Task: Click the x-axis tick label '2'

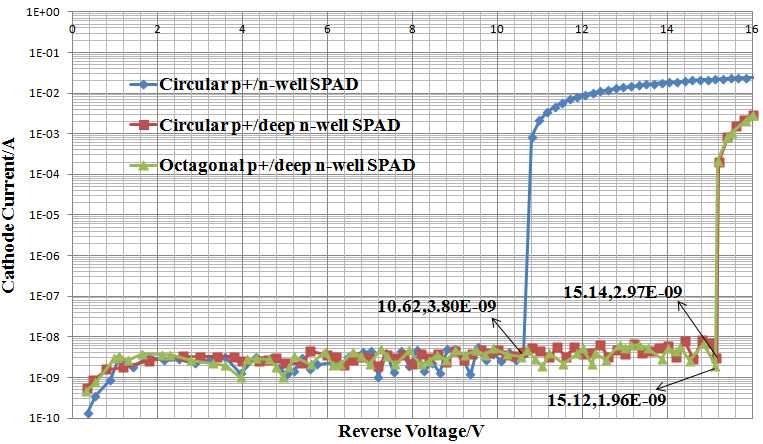Action: pyautogui.click(x=157, y=29)
